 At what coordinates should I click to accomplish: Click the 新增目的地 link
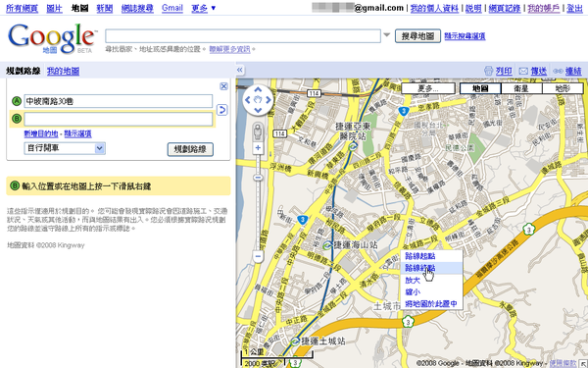coord(41,133)
